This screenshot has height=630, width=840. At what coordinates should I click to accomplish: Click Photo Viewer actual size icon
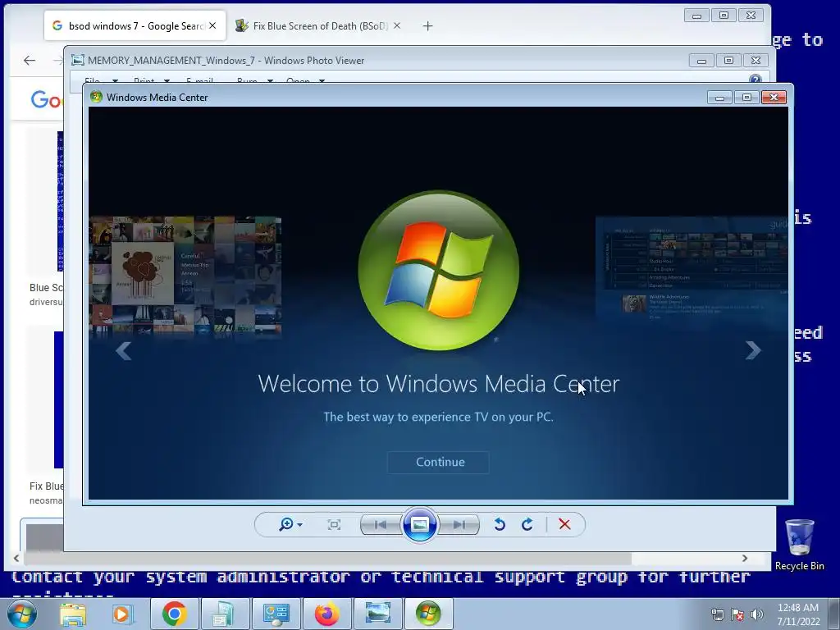[x=334, y=524]
